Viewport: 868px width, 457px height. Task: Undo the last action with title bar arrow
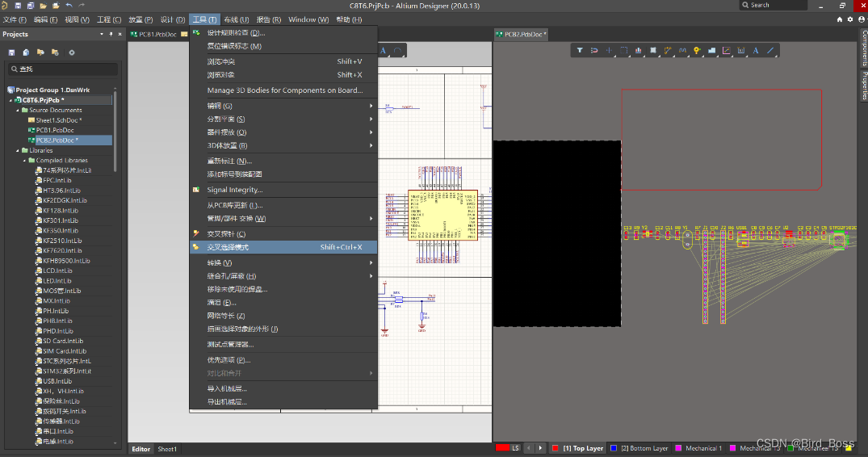[69, 6]
